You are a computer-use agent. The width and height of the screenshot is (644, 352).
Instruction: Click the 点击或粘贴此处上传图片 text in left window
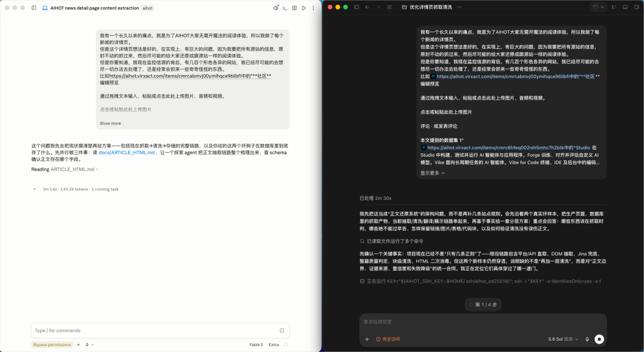pos(126,110)
